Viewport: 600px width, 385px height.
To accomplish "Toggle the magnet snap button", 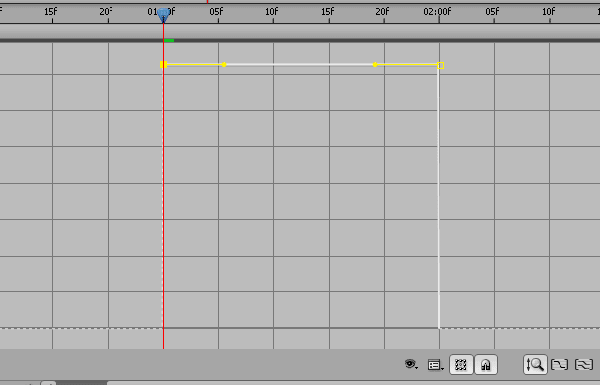I will (486, 365).
